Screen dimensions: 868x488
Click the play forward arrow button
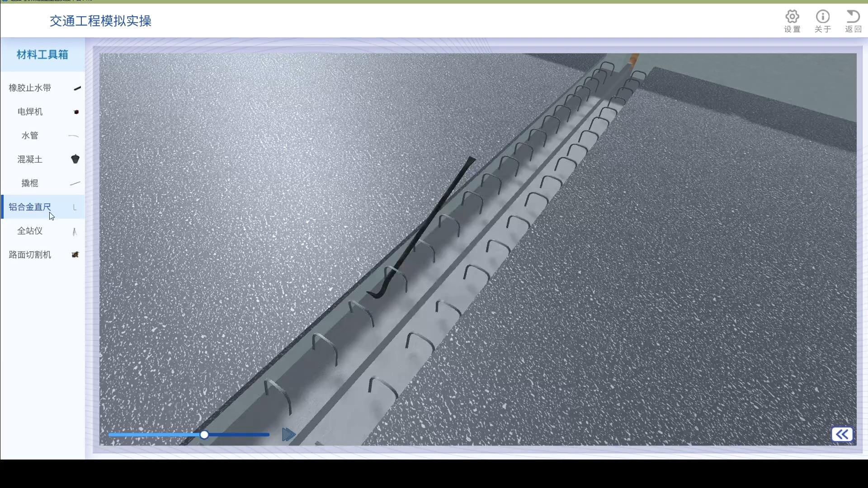click(x=288, y=435)
